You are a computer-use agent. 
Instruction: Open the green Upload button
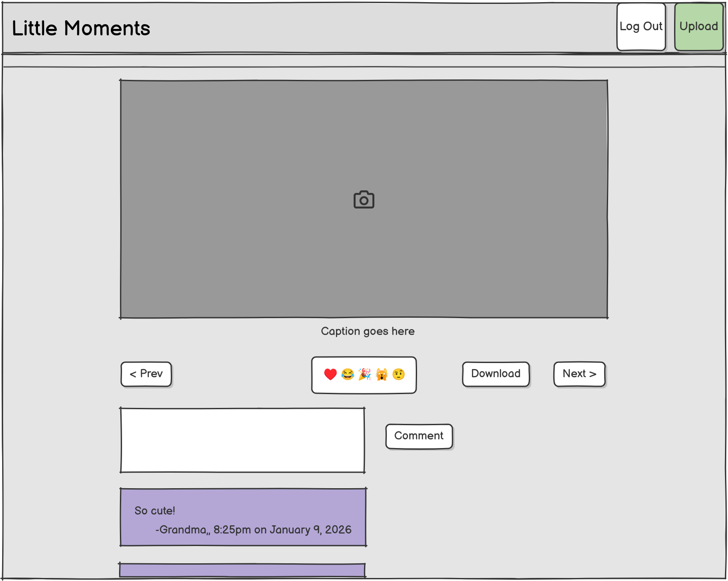coord(699,27)
